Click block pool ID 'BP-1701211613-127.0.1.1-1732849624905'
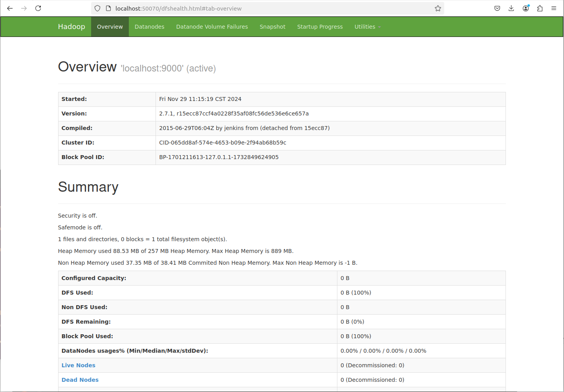Viewport: 564px width, 392px height. [x=219, y=157]
